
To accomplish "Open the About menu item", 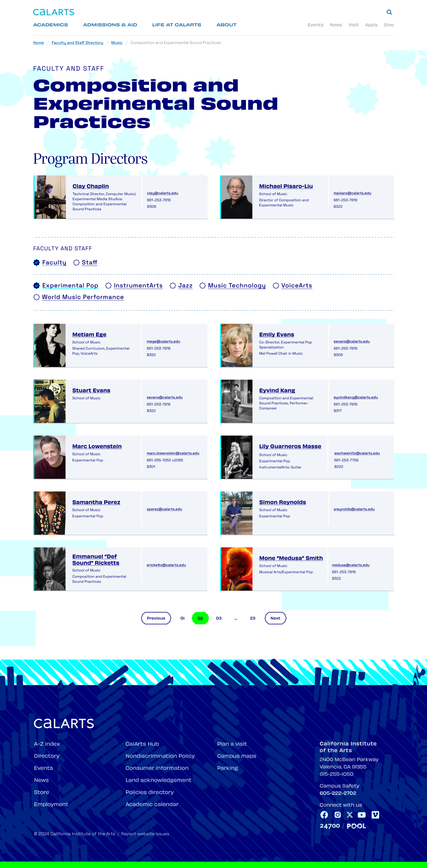I will click(x=226, y=25).
